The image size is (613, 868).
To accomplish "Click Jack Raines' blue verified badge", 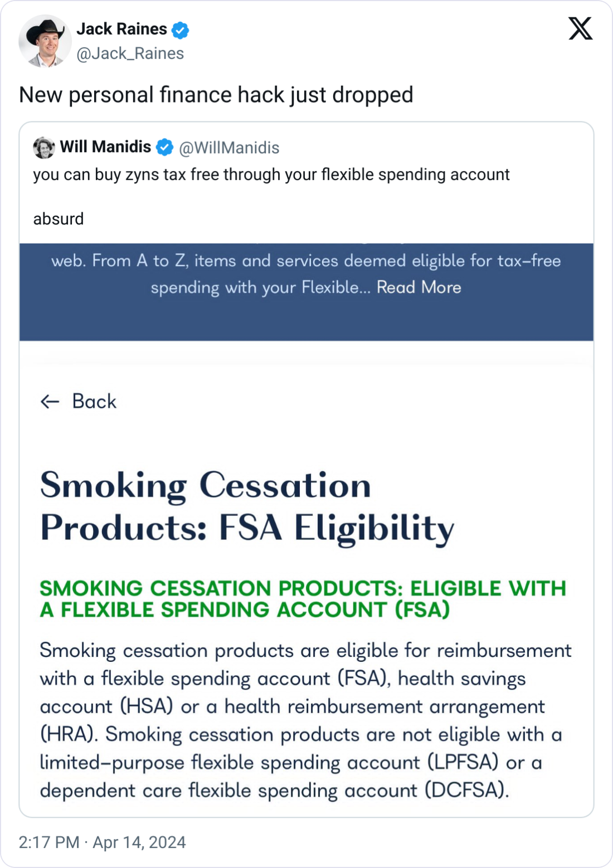I will (x=180, y=30).
